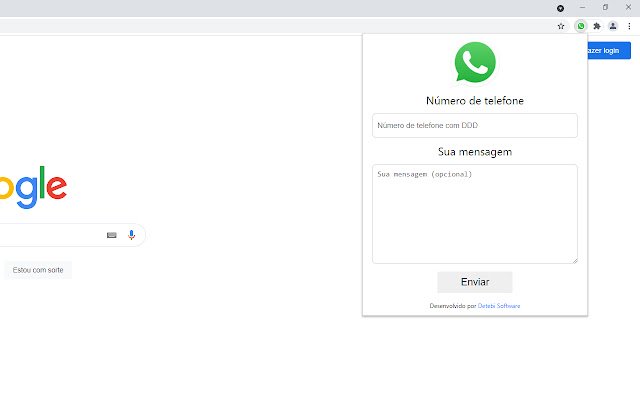
Task: Click the Número de telefone heading
Action: pos(475,101)
